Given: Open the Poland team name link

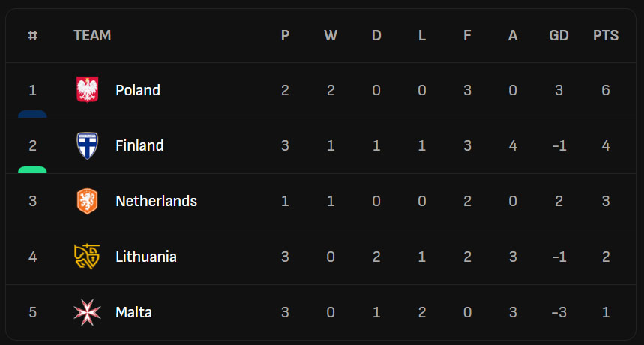Looking at the screenshot, I should [138, 90].
